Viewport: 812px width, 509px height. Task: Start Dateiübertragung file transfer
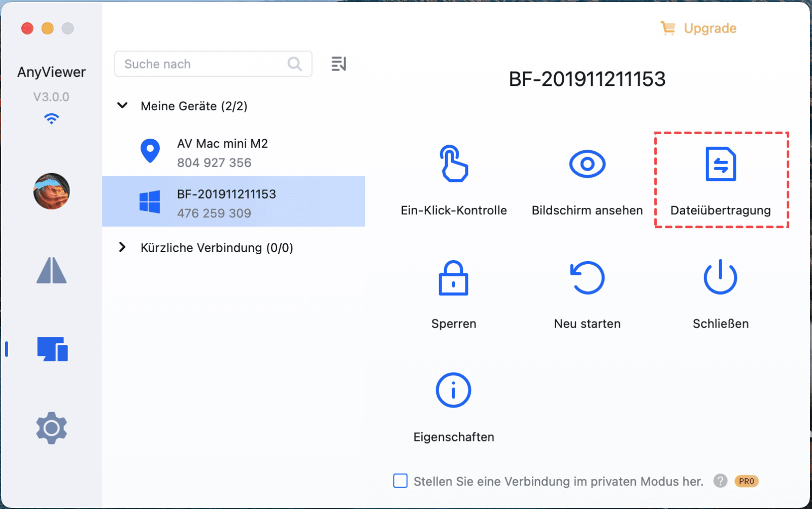[720, 165]
